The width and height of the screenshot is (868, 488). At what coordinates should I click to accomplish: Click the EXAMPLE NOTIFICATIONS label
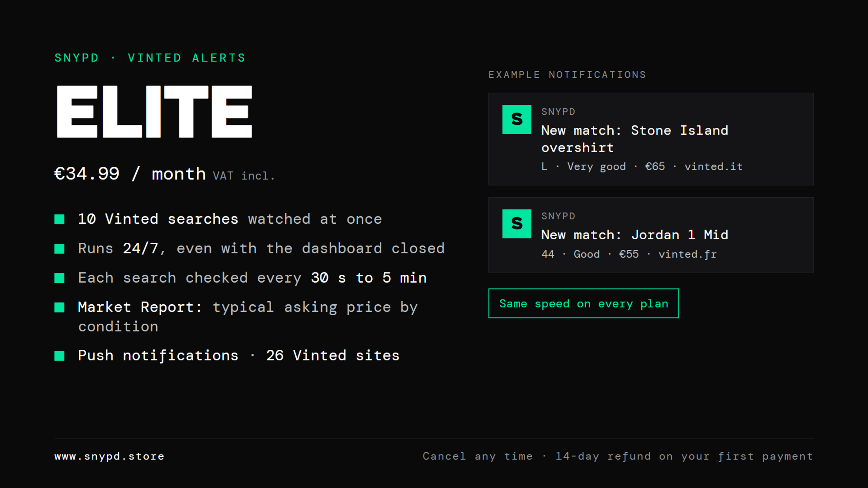[x=567, y=75]
